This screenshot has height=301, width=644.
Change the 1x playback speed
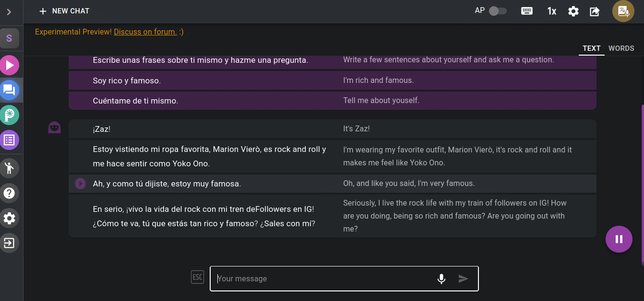point(552,11)
